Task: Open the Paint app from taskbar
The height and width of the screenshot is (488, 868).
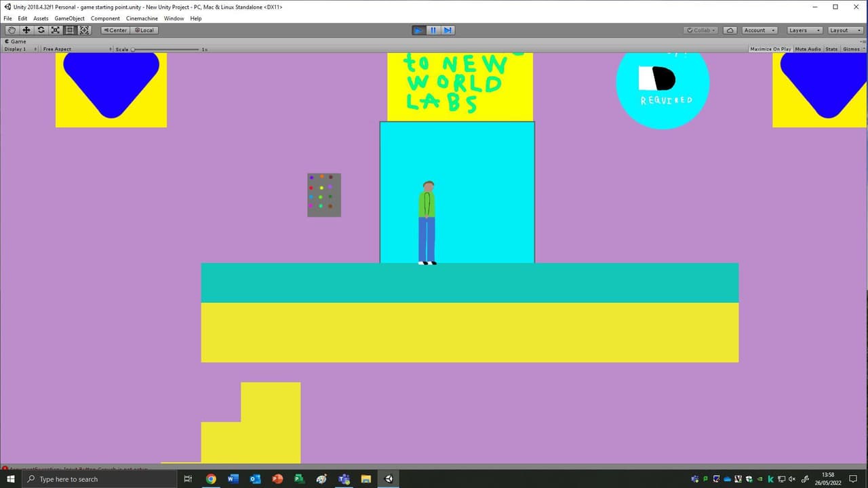Action: [x=321, y=479]
